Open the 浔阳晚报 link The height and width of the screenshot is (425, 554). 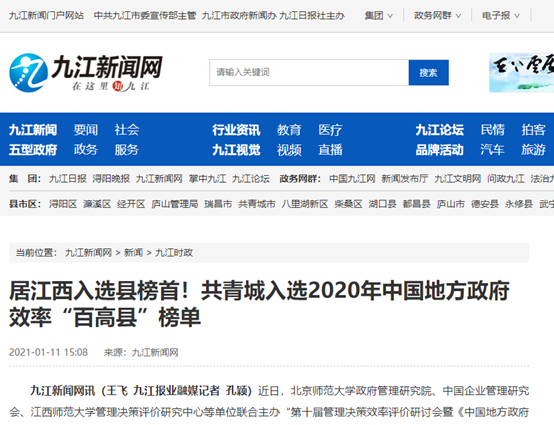click(x=111, y=179)
